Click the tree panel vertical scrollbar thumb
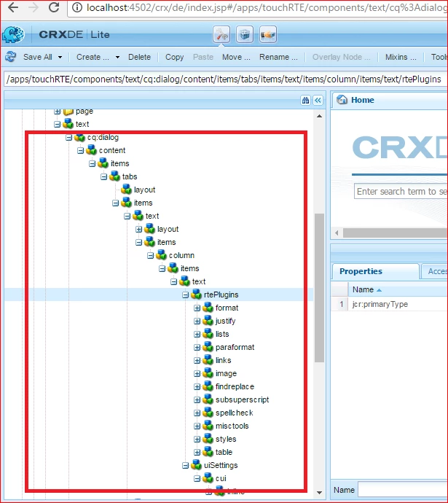Viewport: 448px width, 503px height. pyautogui.click(x=319, y=288)
